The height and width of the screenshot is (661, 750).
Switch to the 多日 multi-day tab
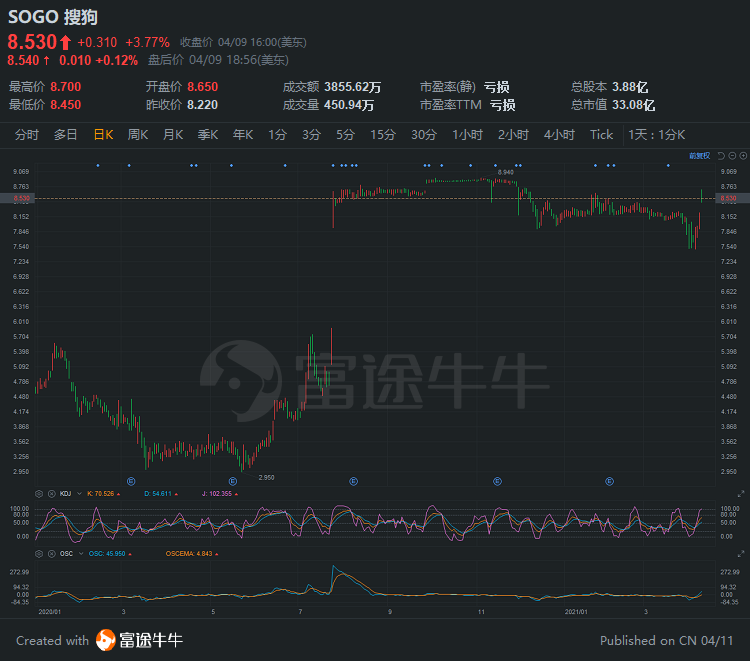click(x=66, y=135)
